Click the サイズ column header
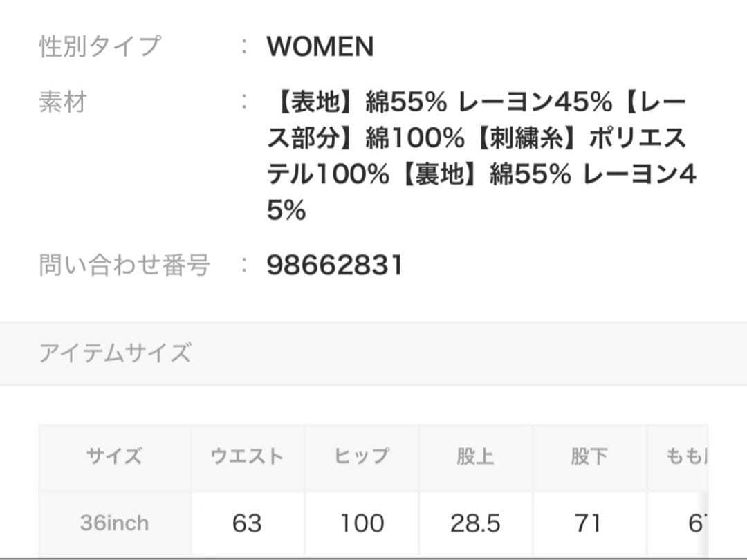Viewport: 747px width, 560px height. pos(115,456)
